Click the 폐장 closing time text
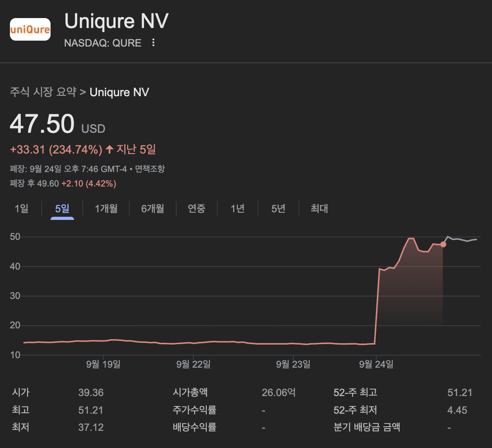Image resolution: width=492 pixels, height=448 pixels. point(68,169)
